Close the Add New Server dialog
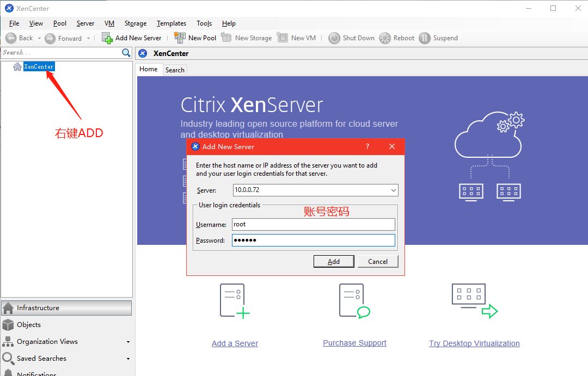Viewport: 588px width, 376px height. [392, 146]
